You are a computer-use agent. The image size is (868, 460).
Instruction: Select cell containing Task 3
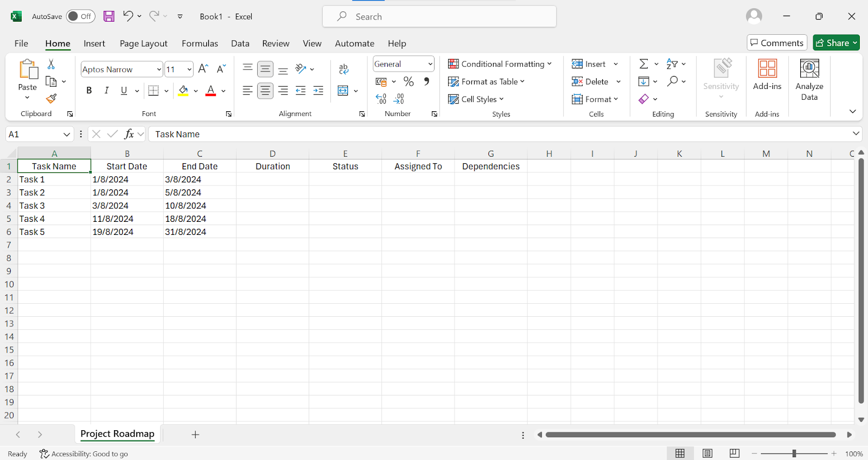(x=54, y=206)
